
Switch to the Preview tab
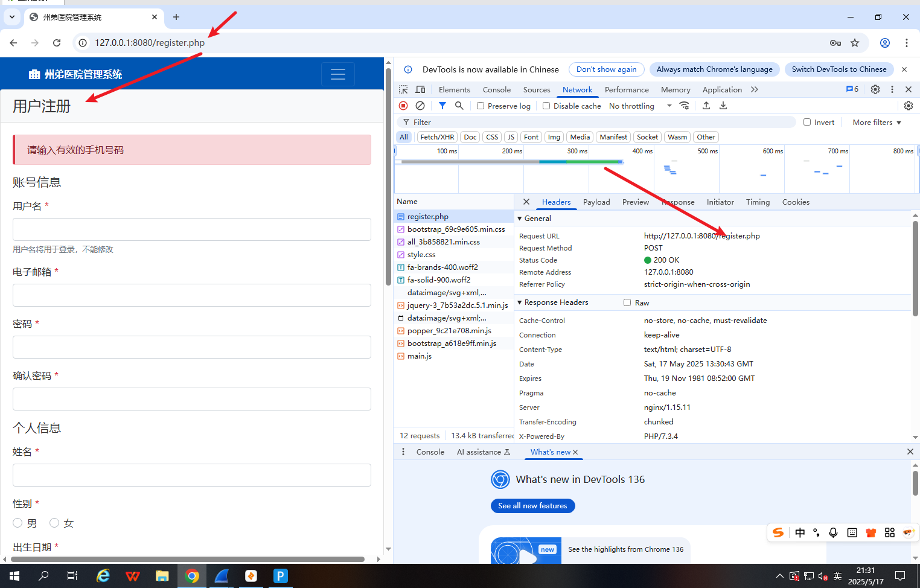[x=636, y=202]
